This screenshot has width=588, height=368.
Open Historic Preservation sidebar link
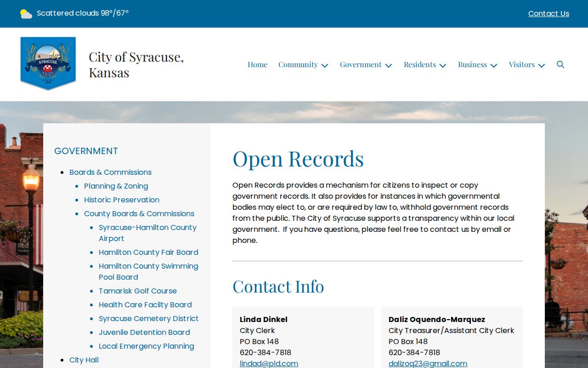(122, 200)
